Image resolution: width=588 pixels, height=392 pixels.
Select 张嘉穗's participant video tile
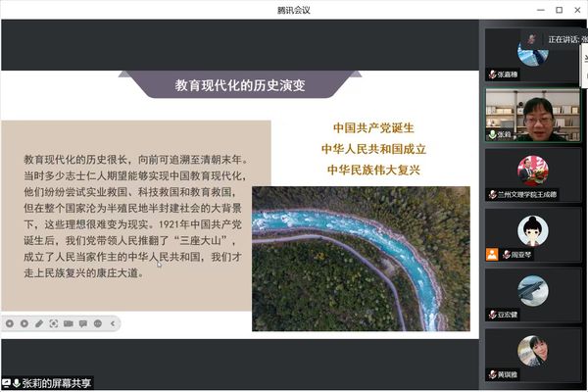tap(533, 54)
